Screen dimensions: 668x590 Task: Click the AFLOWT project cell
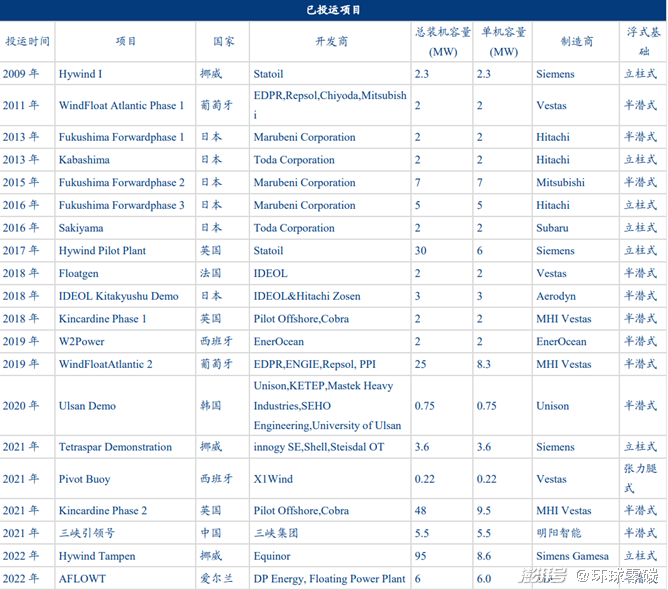pos(81,578)
